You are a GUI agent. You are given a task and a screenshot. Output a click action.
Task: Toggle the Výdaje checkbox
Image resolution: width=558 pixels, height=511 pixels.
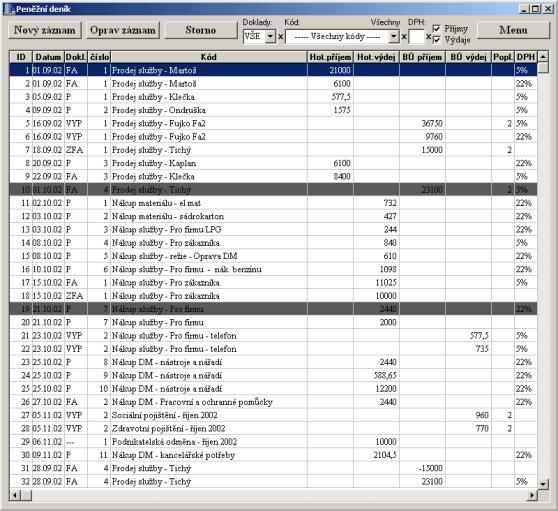tap(437, 39)
